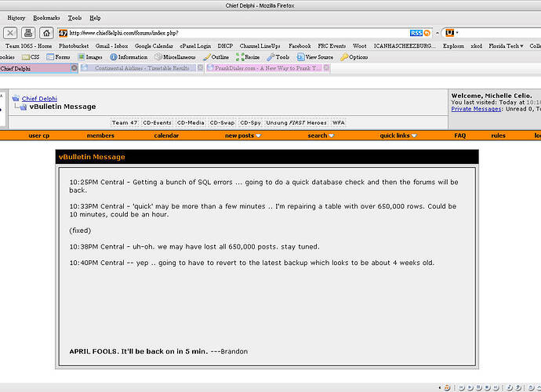Open the Florida Tech bookmark folder dropdown
Image resolution: width=541 pixels, height=392 pixels.
pyautogui.click(x=506, y=46)
